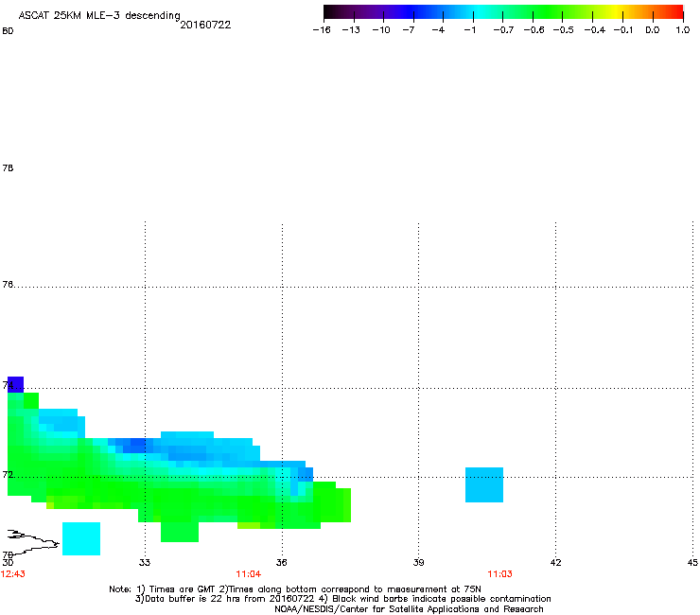
Task: Select the -4 label on the color scale
Action: [438, 30]
